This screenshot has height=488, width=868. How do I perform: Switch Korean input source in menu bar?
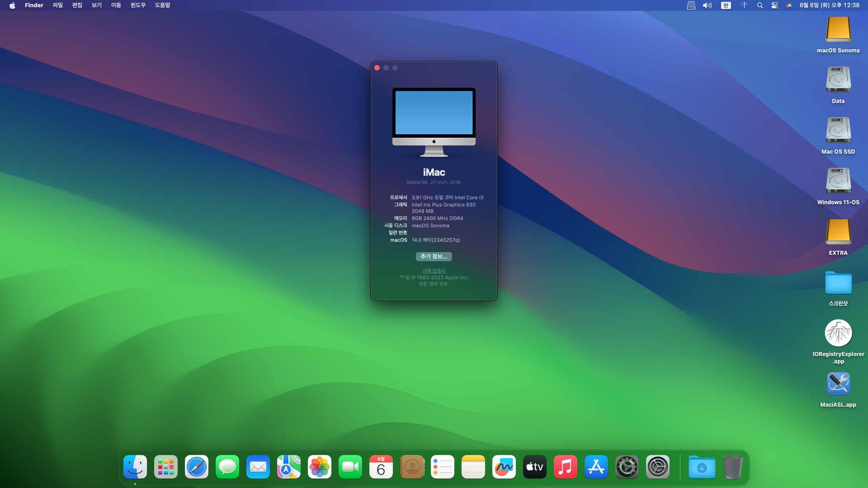pyautogui.click(x=726, y=5)
